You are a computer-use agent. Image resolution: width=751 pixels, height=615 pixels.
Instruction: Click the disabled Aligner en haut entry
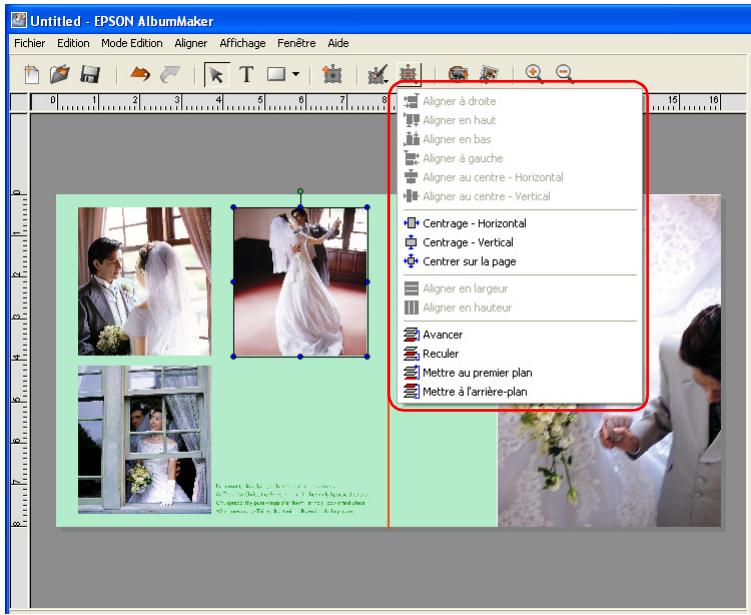pyautogui.click(x=520, y=120)
